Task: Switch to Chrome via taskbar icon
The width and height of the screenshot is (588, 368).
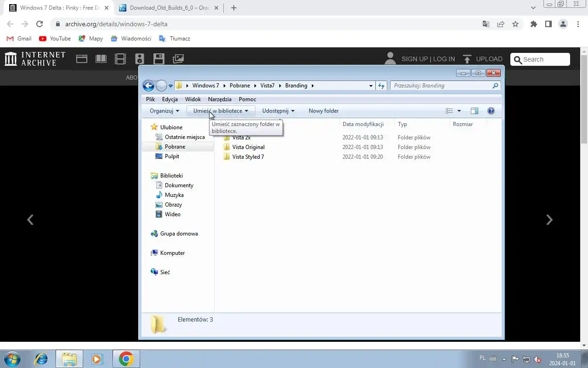Action: click(x=126, y=359)
